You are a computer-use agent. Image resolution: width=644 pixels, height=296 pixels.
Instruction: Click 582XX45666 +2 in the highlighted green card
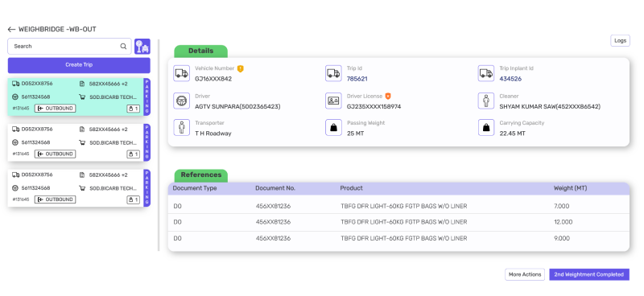109,84
